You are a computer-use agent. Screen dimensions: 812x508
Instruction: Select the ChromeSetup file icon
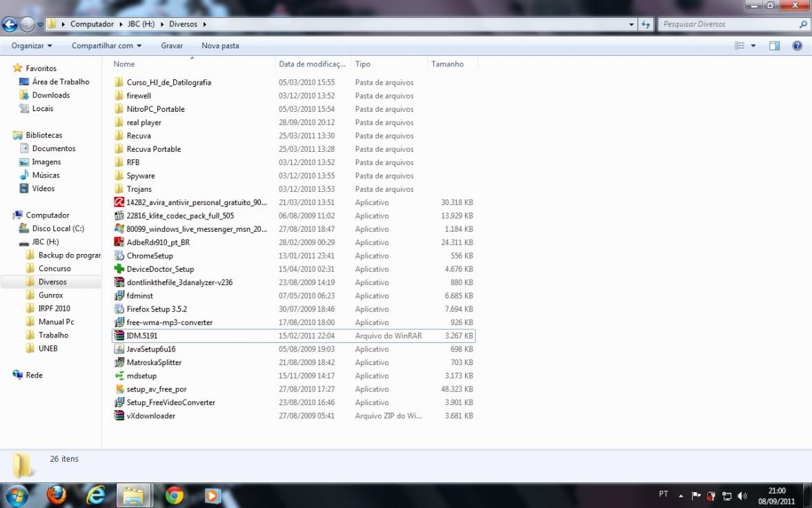[120, 256]
